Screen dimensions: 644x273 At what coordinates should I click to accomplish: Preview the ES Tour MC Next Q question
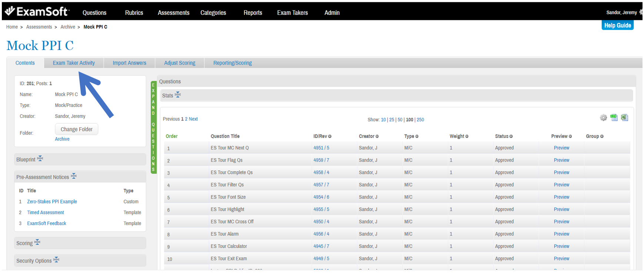point(561,148)
